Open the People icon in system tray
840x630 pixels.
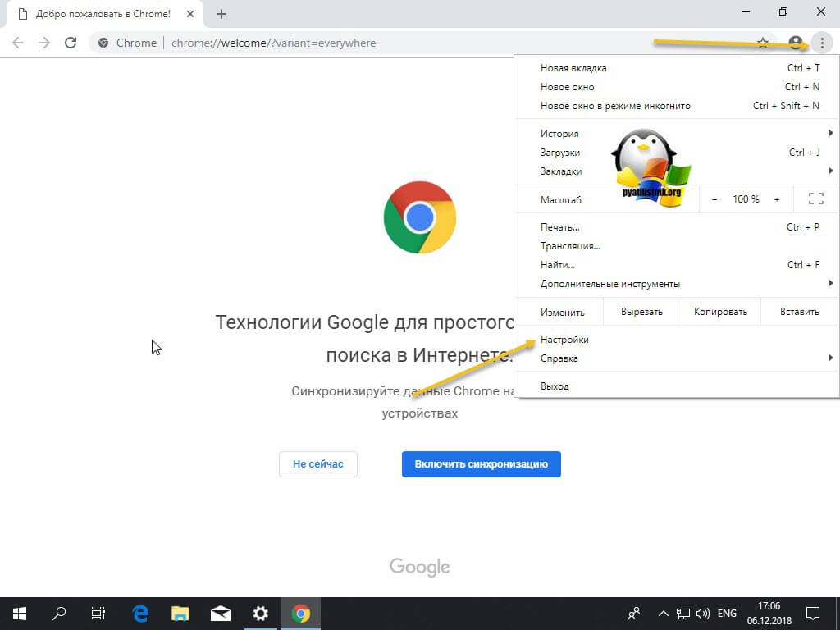tap(634, 614)
